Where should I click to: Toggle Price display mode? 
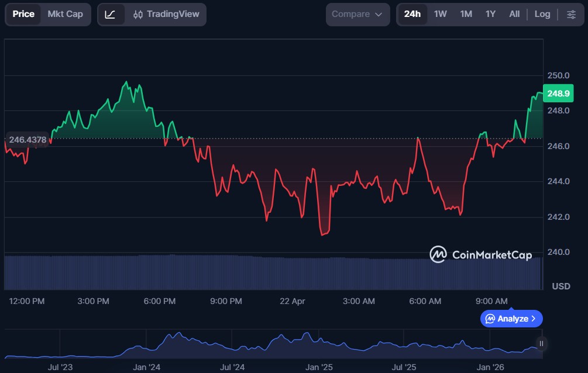click(23, 13)
